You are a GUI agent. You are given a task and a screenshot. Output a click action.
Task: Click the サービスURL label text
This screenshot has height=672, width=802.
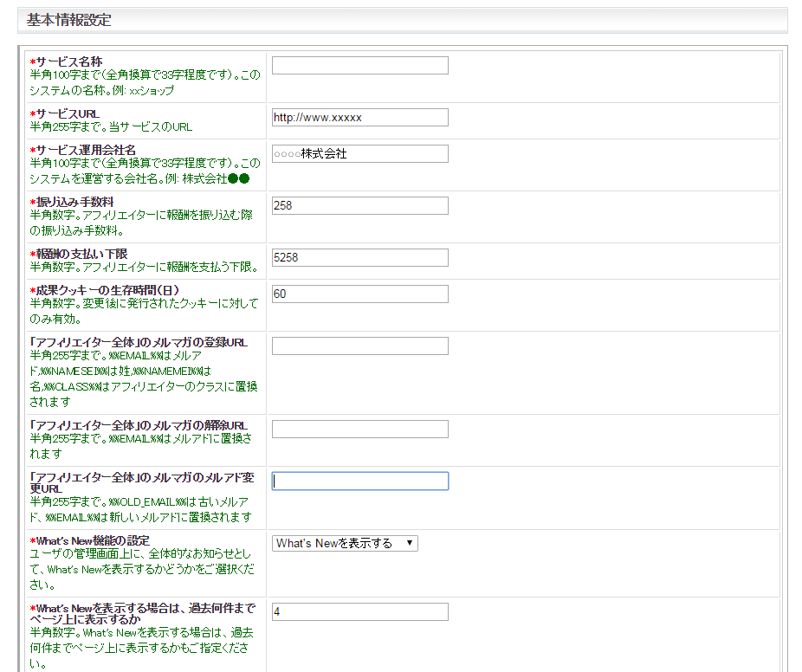(68, 113)
